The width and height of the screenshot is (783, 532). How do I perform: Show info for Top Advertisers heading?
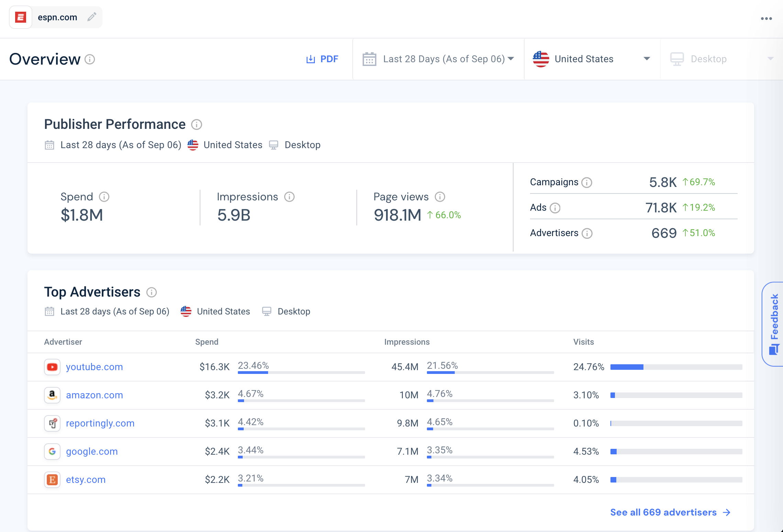coord(152,292)
